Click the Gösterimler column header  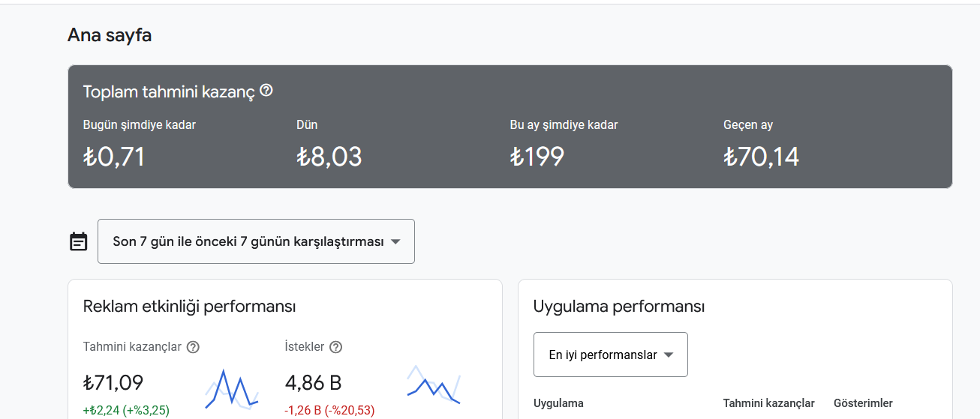coord(863,403)
